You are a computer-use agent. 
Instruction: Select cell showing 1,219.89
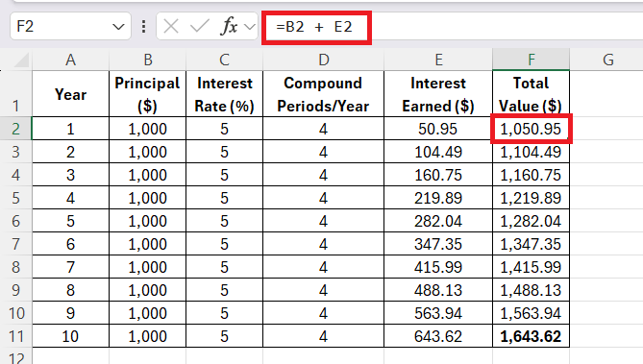coord(532,198)
